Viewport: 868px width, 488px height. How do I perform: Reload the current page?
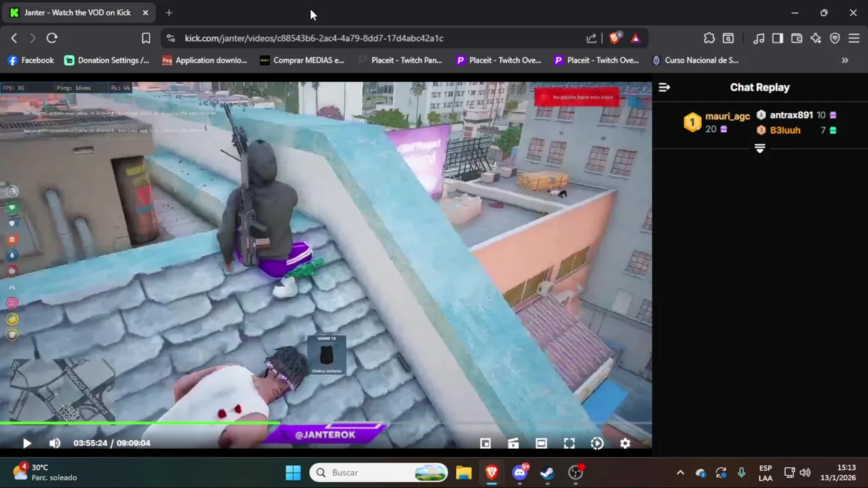52,39
